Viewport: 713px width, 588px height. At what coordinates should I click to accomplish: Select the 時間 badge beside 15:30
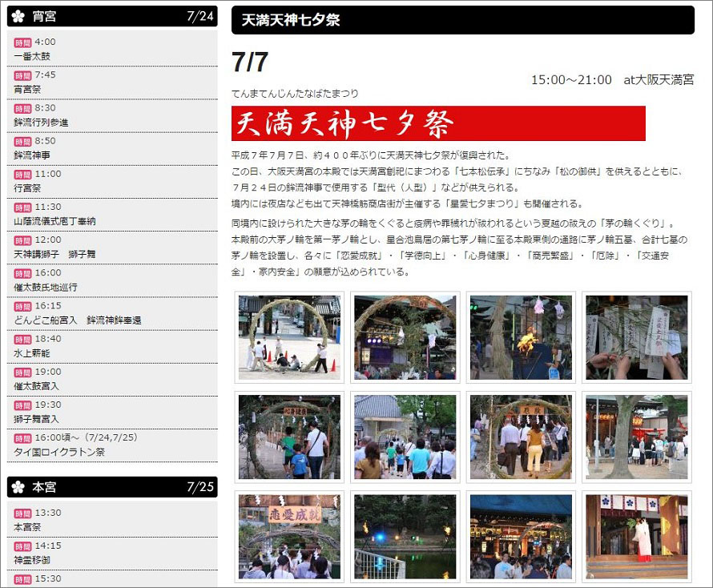click(22, 579)
